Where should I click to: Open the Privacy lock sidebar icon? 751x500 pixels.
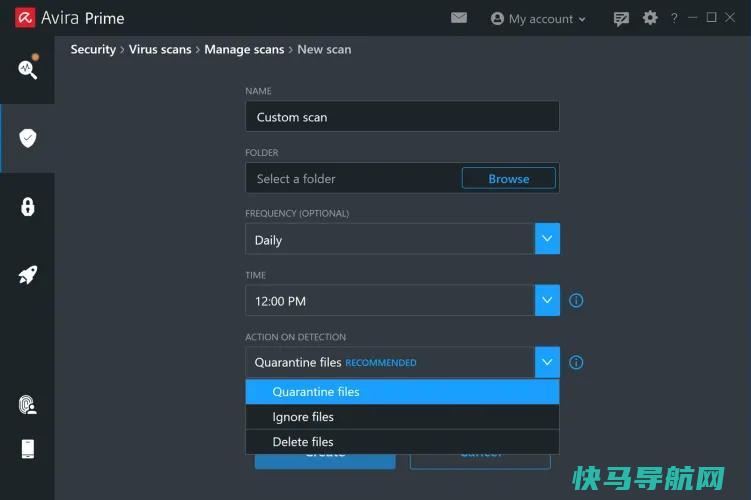[x=28, y=207]
